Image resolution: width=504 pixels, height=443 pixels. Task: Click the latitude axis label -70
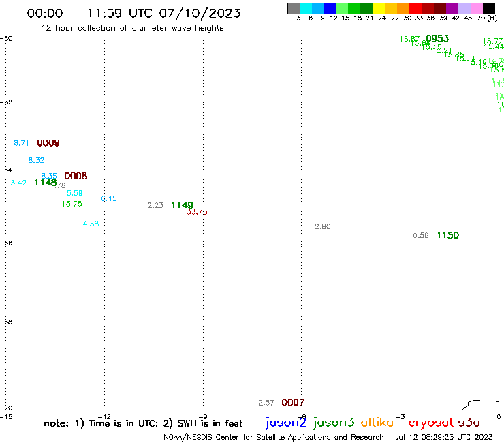pos(6,408)
